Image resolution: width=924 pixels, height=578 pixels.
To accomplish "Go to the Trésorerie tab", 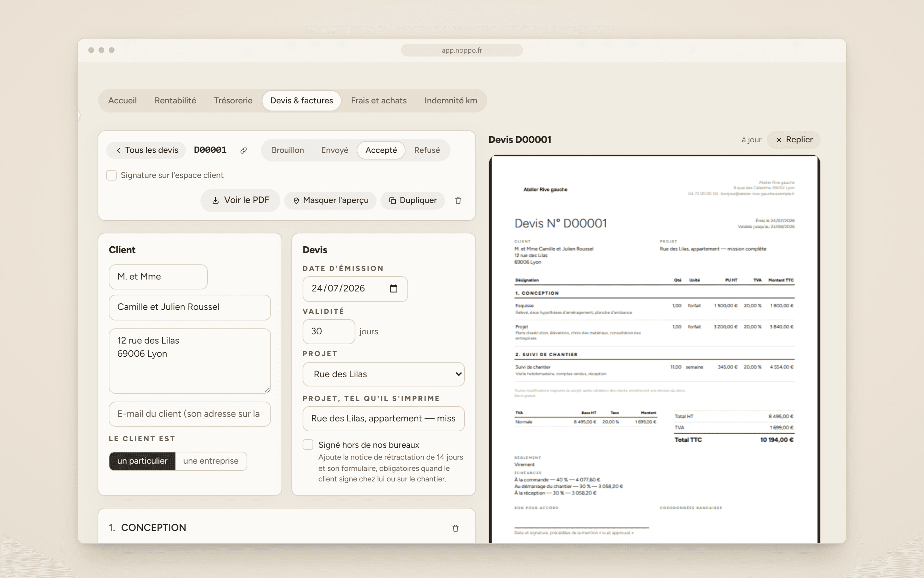I will 233,101.
